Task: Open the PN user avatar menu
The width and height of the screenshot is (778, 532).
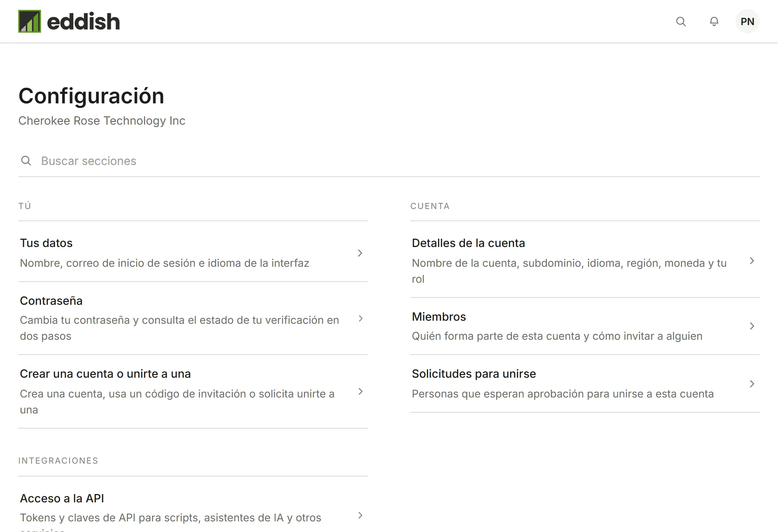Action: (x=747, y=22)
